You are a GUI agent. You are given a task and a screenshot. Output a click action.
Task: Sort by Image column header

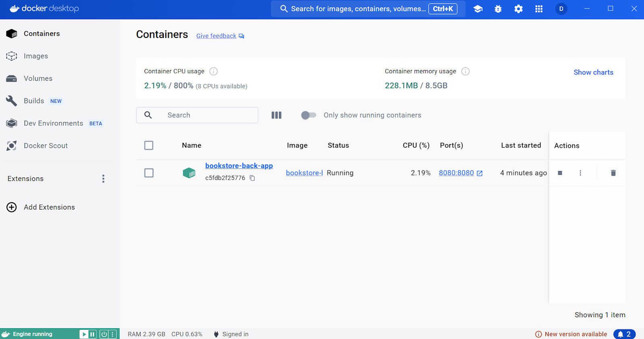click(x=297, y=145)
